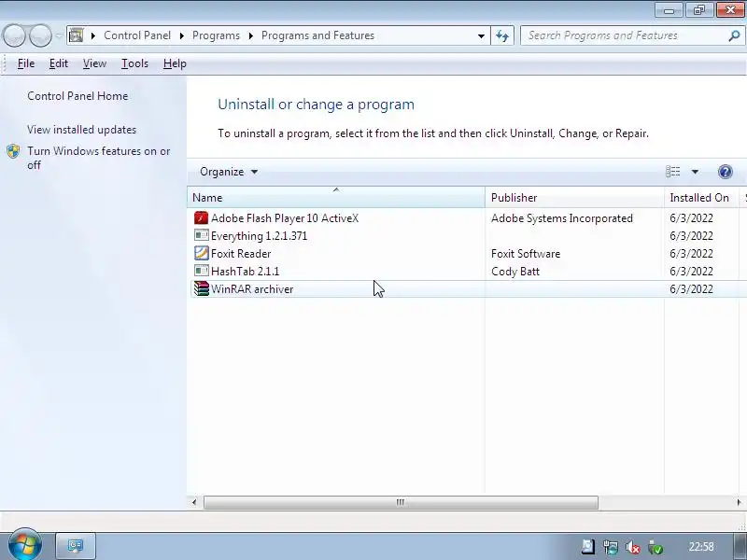Open help via the blue question mark
The image size is (747, 560).
[x=726, y=172]
